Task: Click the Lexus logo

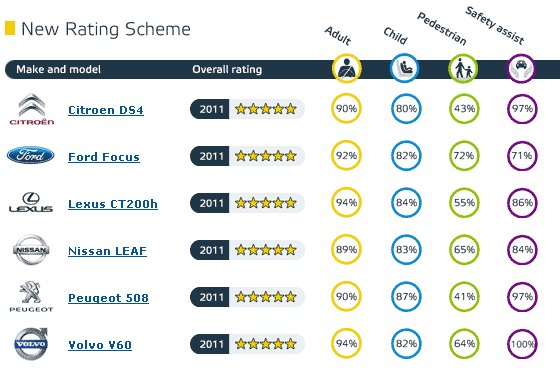Action: click(x=31, y=202)
